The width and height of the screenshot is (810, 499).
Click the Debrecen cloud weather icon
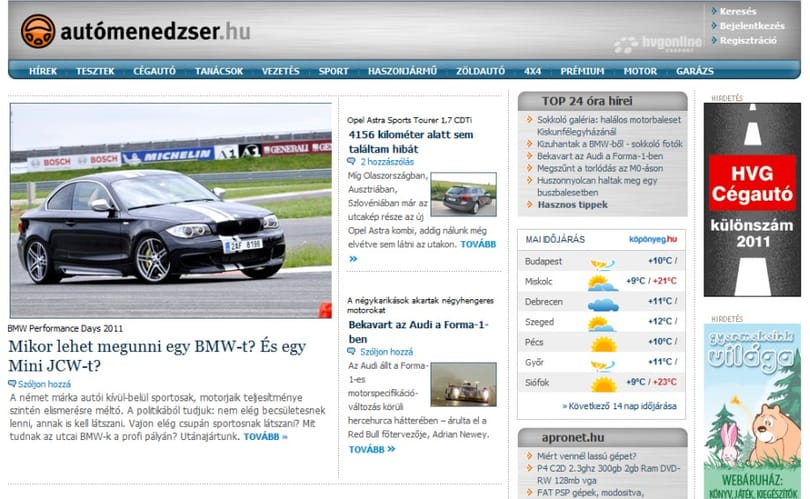[603, 304]
